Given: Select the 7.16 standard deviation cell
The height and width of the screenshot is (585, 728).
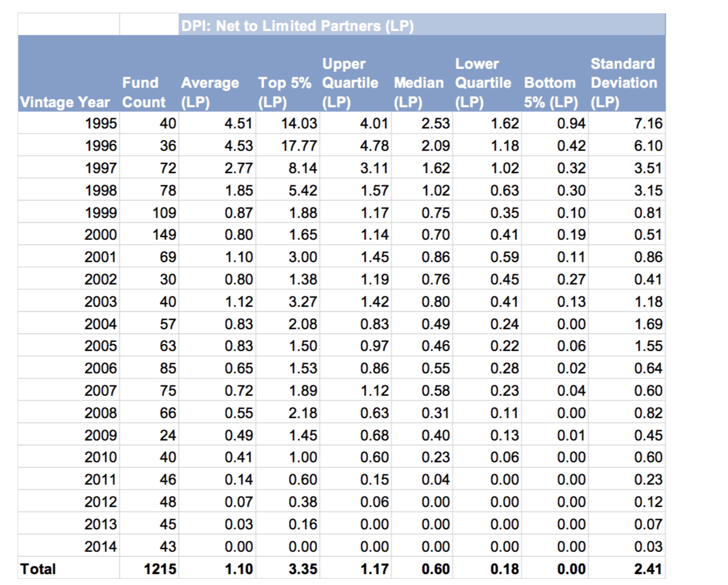Looking at the screenshot, I should coord(648,123).
